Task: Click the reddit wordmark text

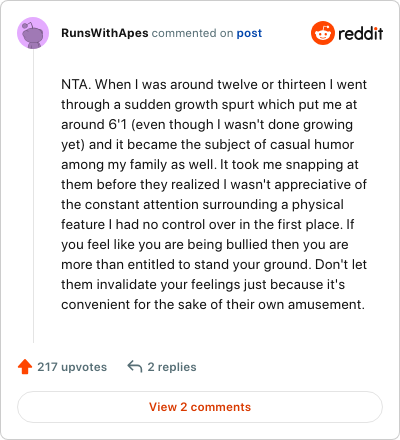Action: coord(361,34)
